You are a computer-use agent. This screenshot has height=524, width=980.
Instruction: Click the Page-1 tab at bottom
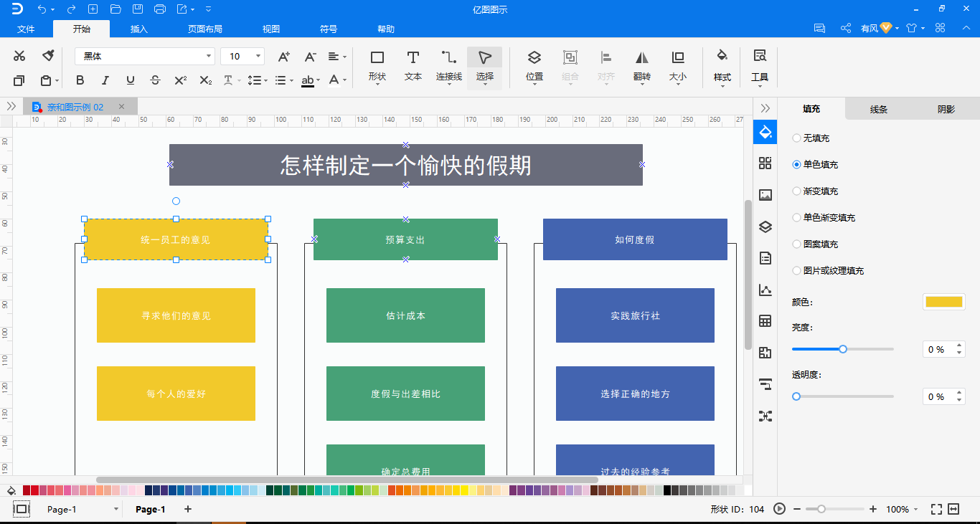click(151, 509)
